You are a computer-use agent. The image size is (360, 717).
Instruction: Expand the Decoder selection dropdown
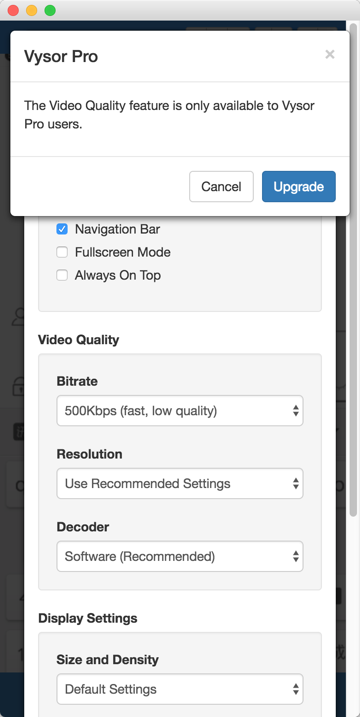[180, 556]
